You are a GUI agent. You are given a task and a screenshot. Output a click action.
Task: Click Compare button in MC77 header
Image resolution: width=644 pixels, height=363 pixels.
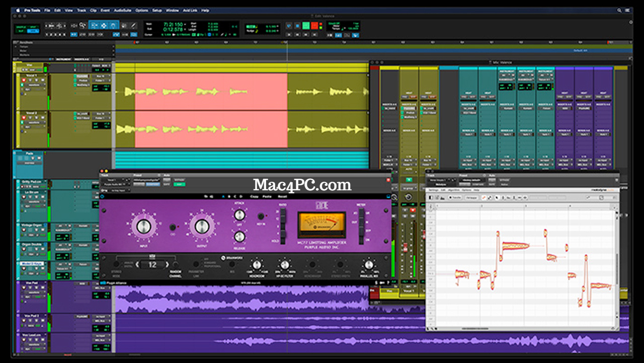152,184
